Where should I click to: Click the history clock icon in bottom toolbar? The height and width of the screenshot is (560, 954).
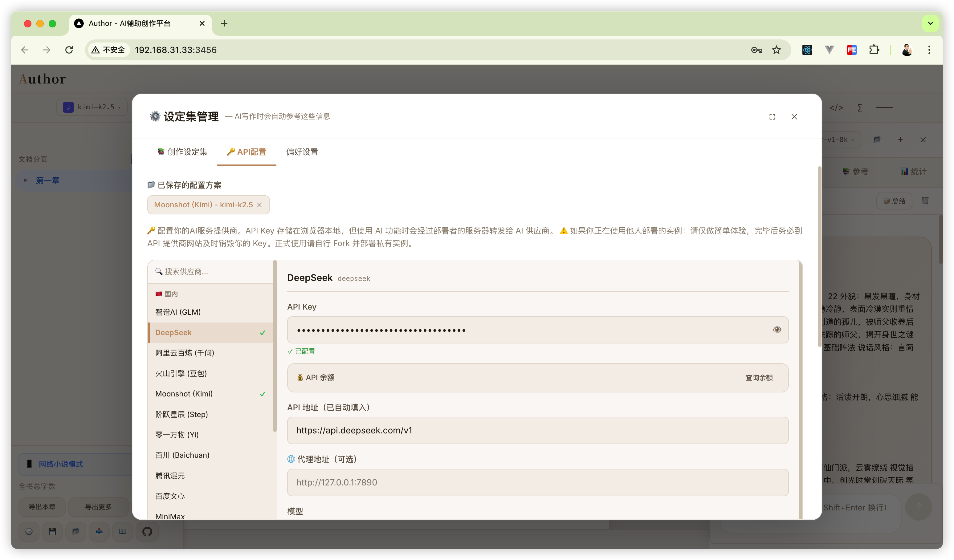(29, 532)
